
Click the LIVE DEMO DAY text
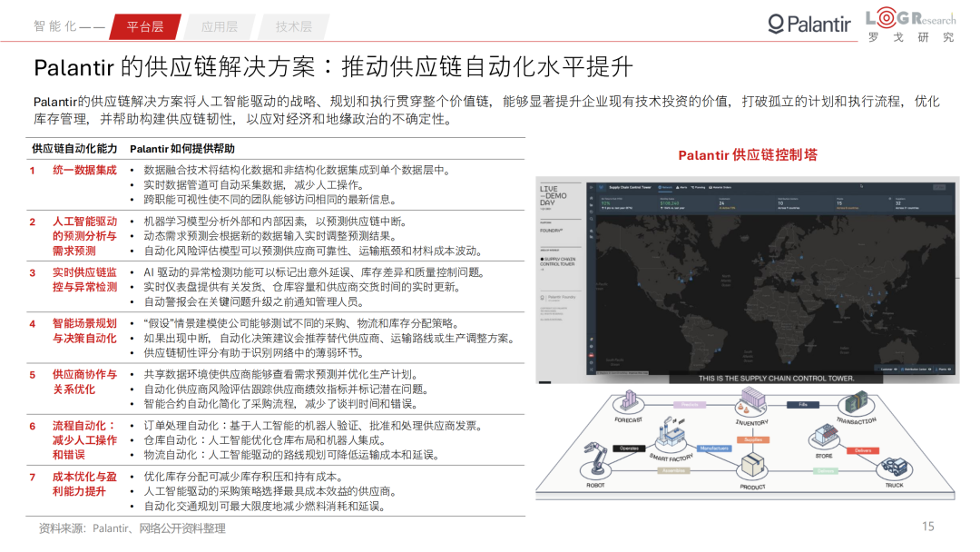[554, 196]
